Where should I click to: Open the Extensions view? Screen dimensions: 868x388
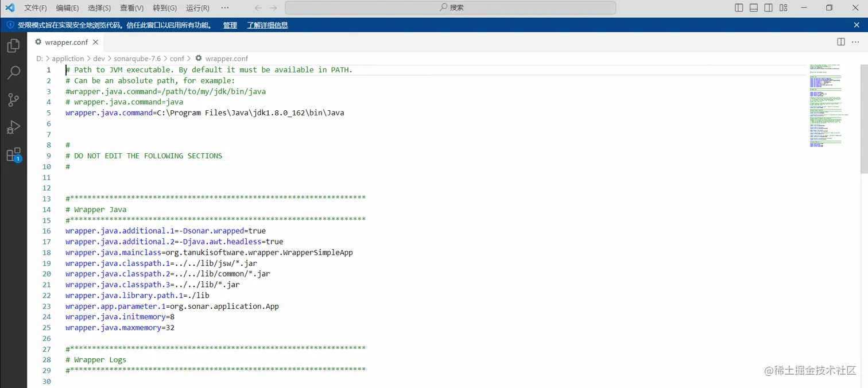point(14,155)
